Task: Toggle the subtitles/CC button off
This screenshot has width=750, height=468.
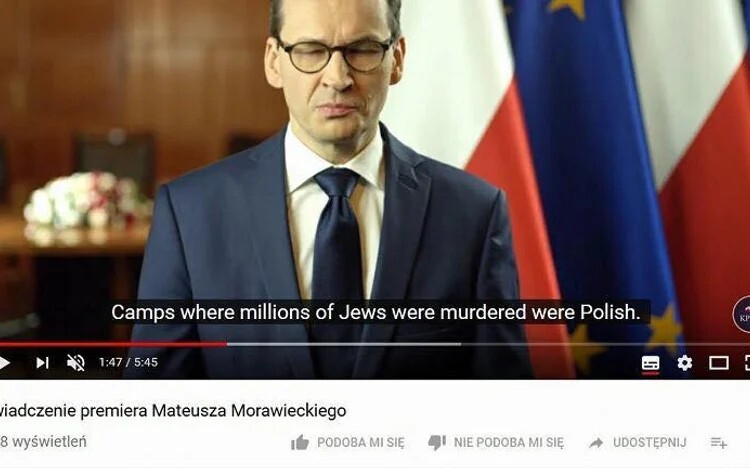Action: [x=651, y=363]
